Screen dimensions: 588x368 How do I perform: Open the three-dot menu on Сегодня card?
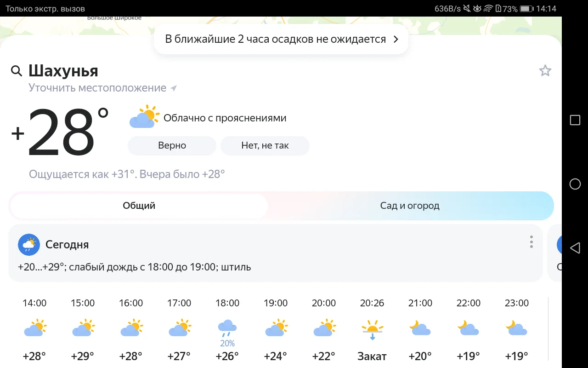click(531, 242)
